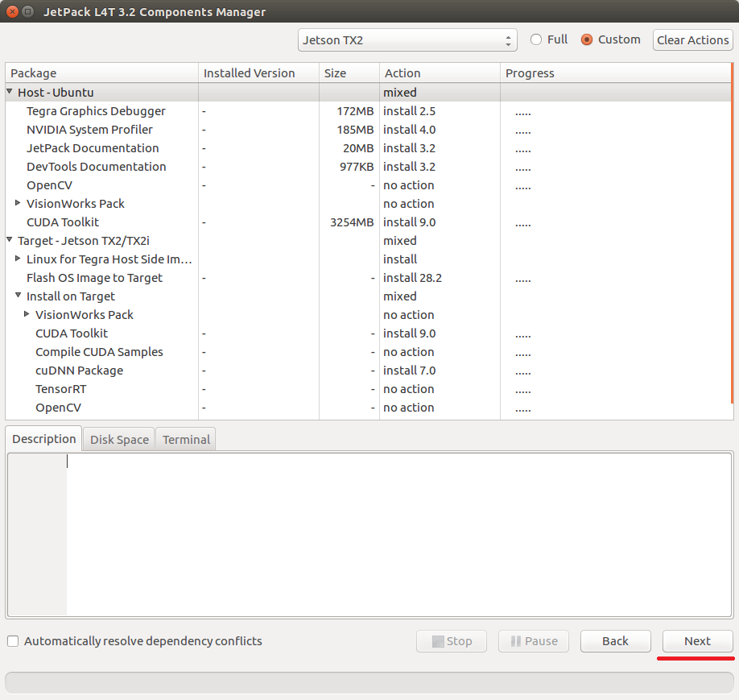Enable automatically resolve dependency conflicts checkbox

pyautogui.click(x=13, y=641)
